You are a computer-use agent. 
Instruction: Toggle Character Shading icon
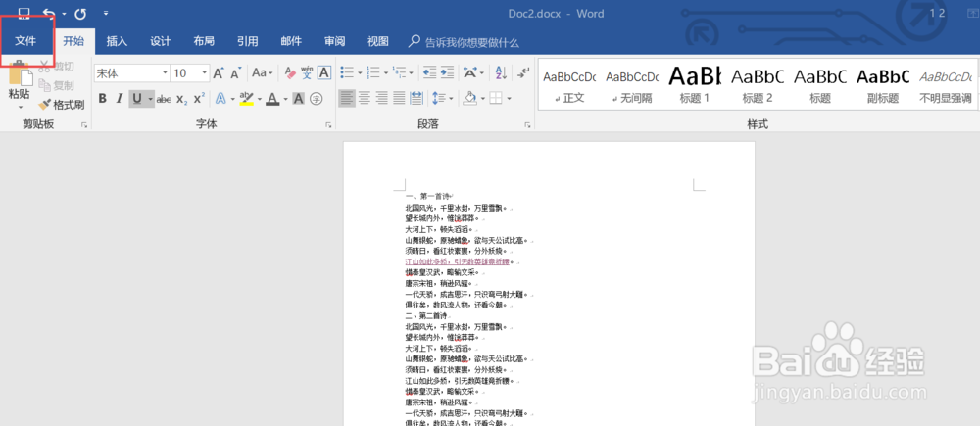pyautogui.click(x=299, y=99)
